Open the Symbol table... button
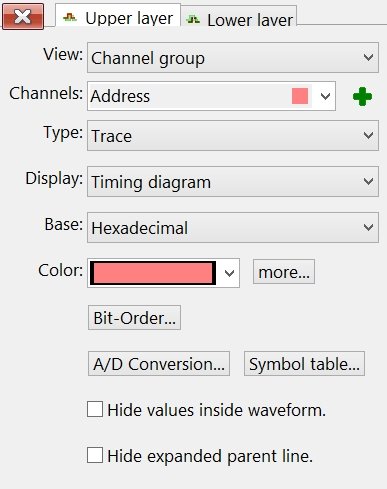The height and width of the screenshot is (489, 387). [x=304, y=364]
